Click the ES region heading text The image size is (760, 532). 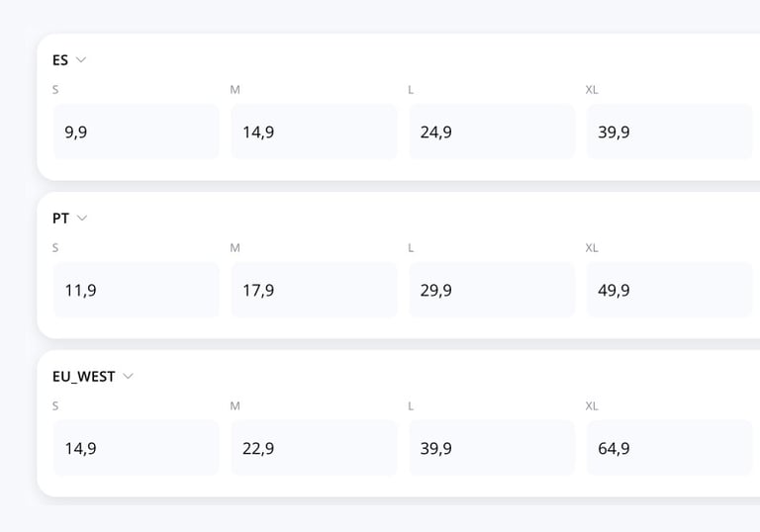click(60, 60)
